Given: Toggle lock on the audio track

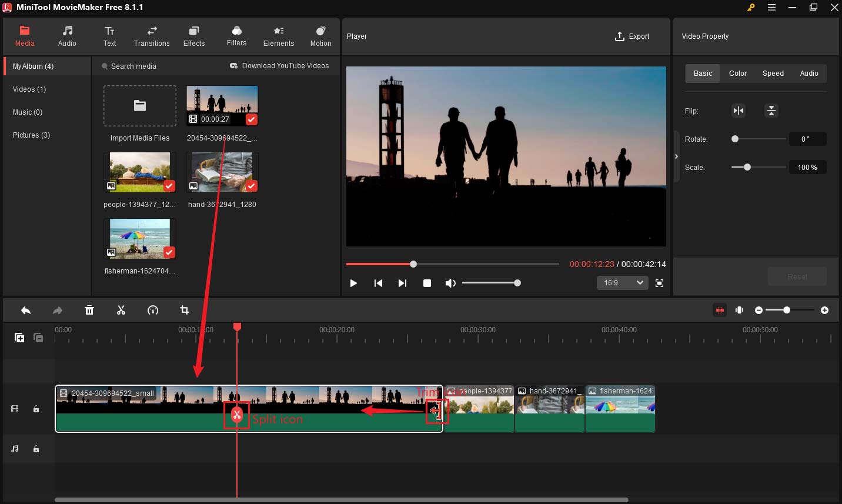Looking at the screenshot, I should pyautogui.click(x=36, y=449).
